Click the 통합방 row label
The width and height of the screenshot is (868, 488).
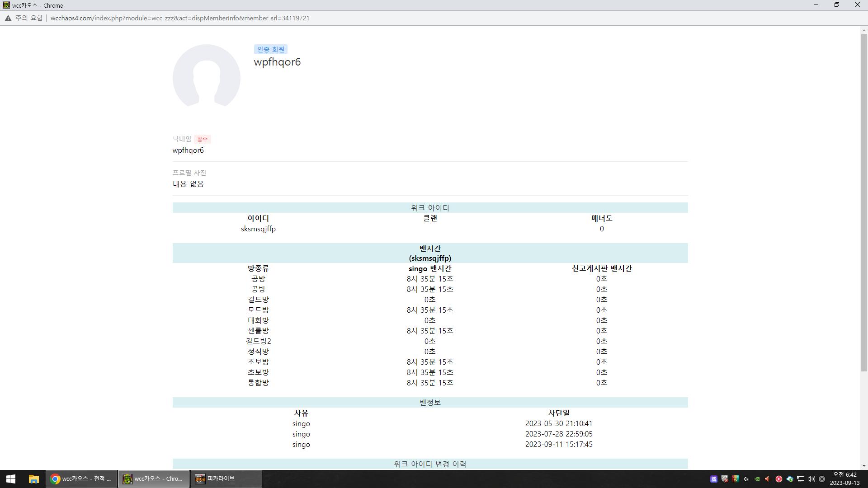[258, 383]
